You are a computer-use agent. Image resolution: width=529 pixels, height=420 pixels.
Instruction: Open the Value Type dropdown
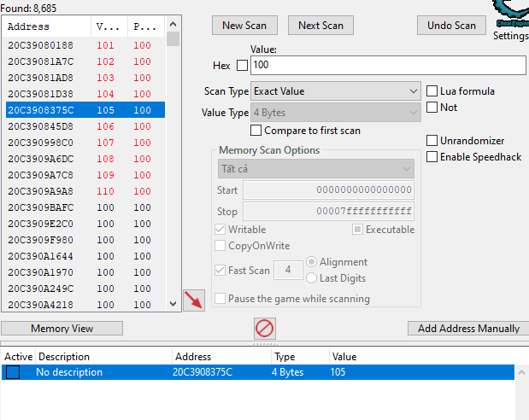(x=334, y=113)
